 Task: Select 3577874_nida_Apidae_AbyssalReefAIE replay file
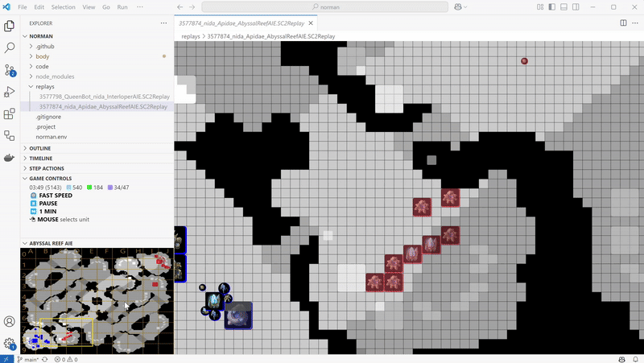97,107
